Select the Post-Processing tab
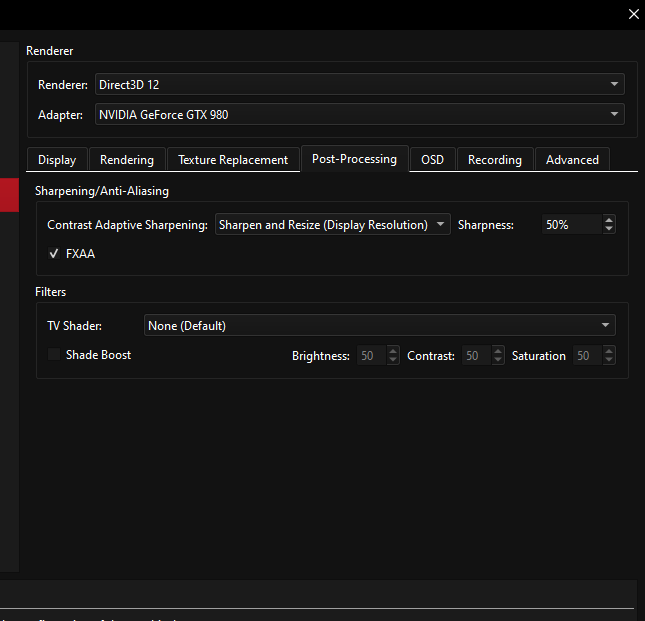 (354, 159)
